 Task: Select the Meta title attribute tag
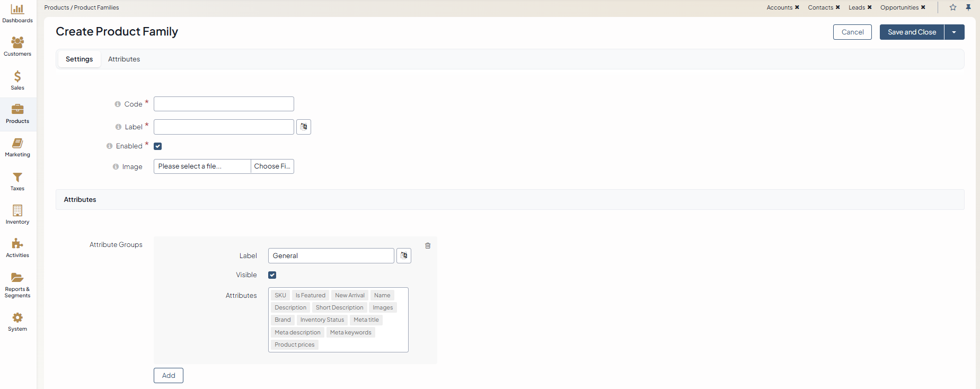coord(366,320)
